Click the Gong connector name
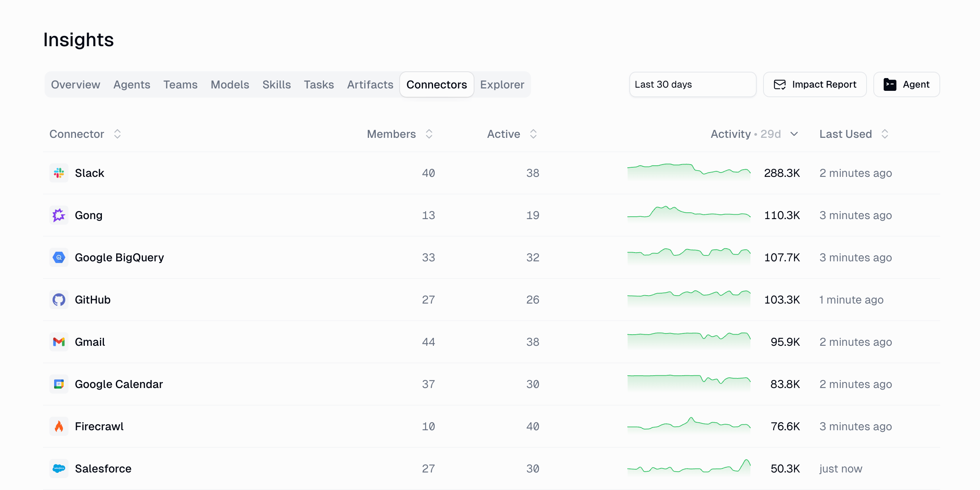 [89, 215]
